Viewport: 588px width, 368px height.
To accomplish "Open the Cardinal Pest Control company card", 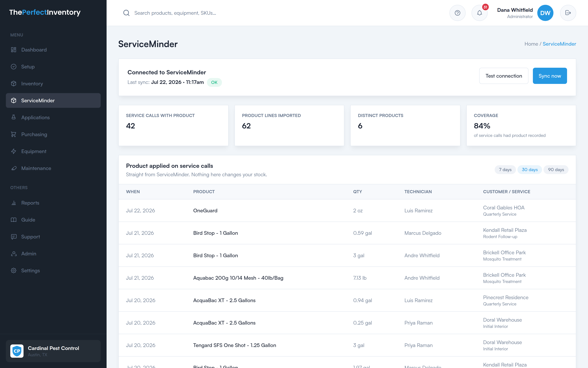I will [53, 351].
